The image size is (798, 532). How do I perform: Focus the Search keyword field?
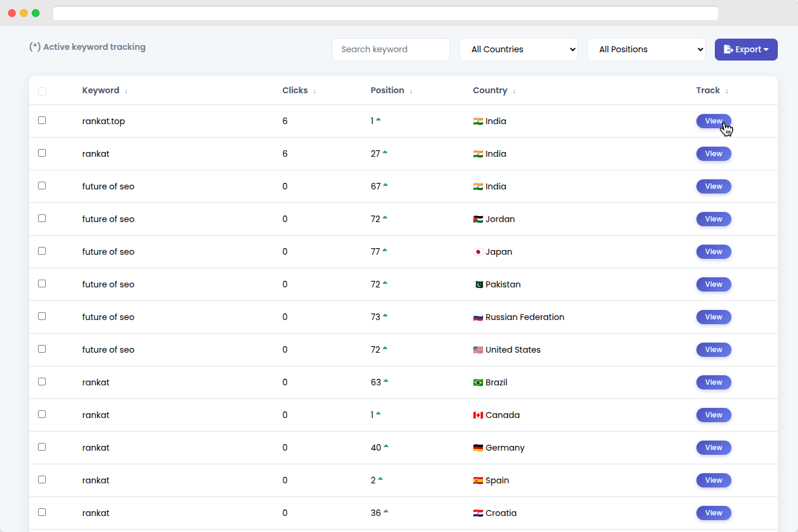[390, 49]
